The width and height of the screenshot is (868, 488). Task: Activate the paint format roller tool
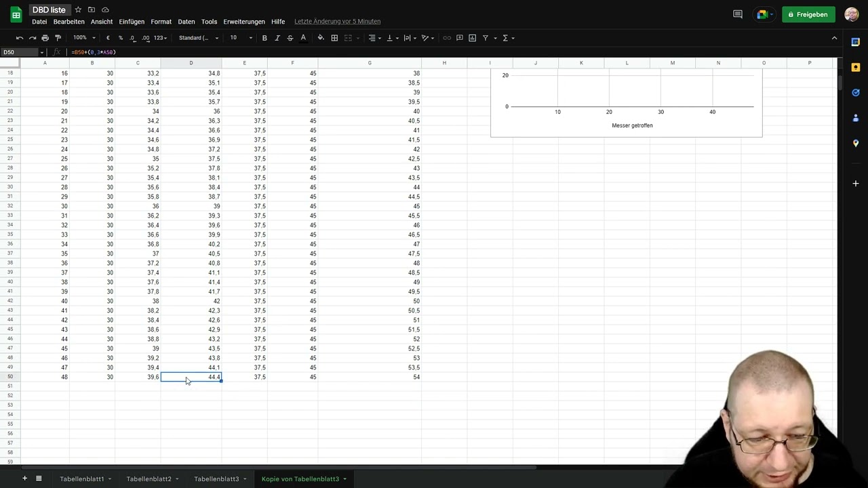coord(58,38)
